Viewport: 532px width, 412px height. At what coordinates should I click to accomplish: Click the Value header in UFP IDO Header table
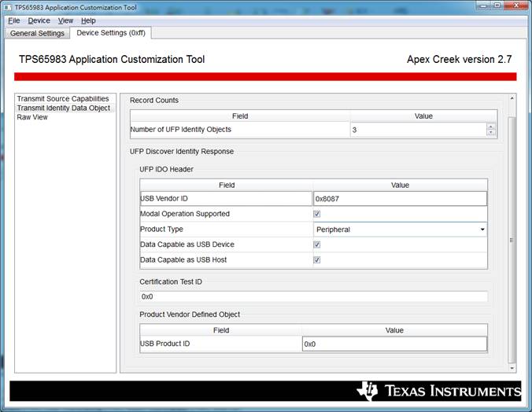coord(400,185)
